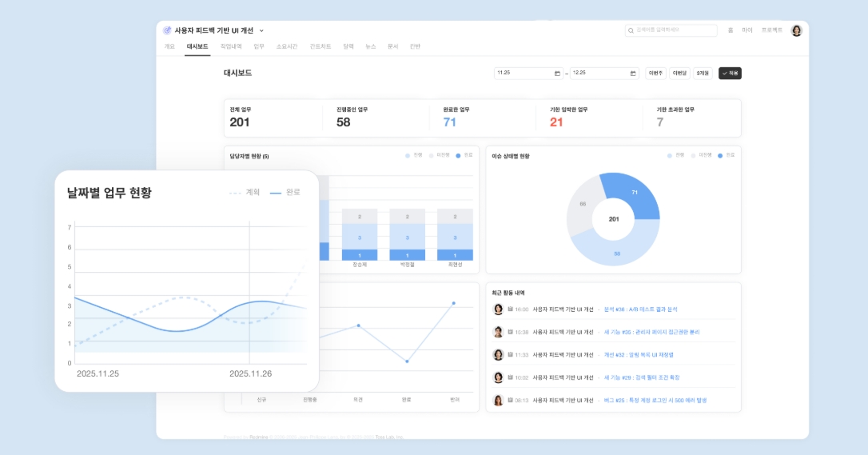Switch to the 간트차트 tab

[x=321, y=46]
